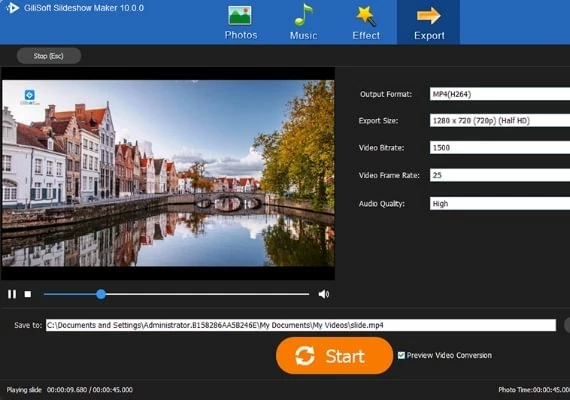Open the Video Frame Rate dropdown 25
Screen dimensions: 570x400
click(x=500, y=175)
